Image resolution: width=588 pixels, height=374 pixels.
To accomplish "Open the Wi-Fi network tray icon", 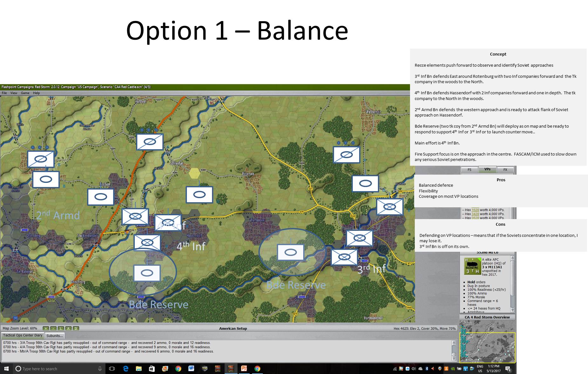I will tap(395, 369).
